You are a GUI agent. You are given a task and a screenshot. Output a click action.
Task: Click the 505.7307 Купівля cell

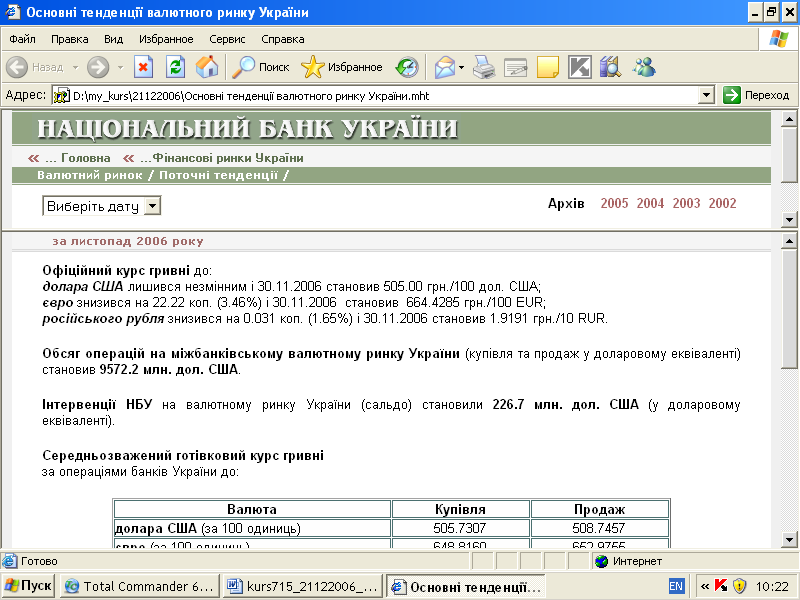[460, 528]
